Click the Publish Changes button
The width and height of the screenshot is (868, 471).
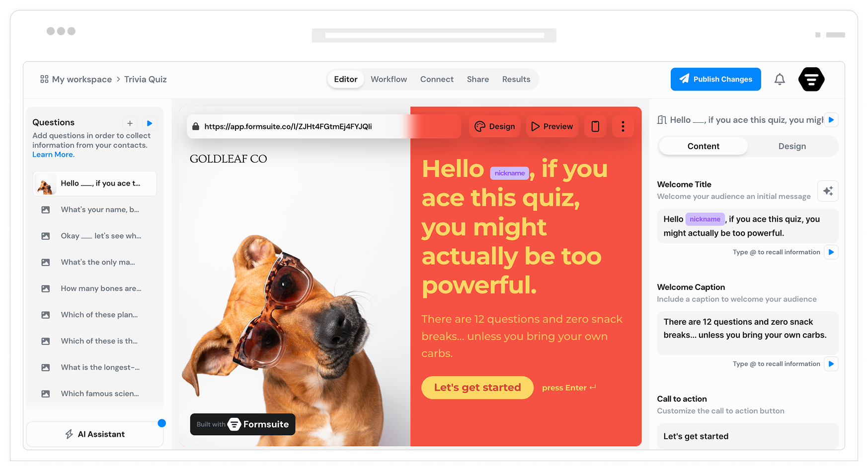click(715, 79)
